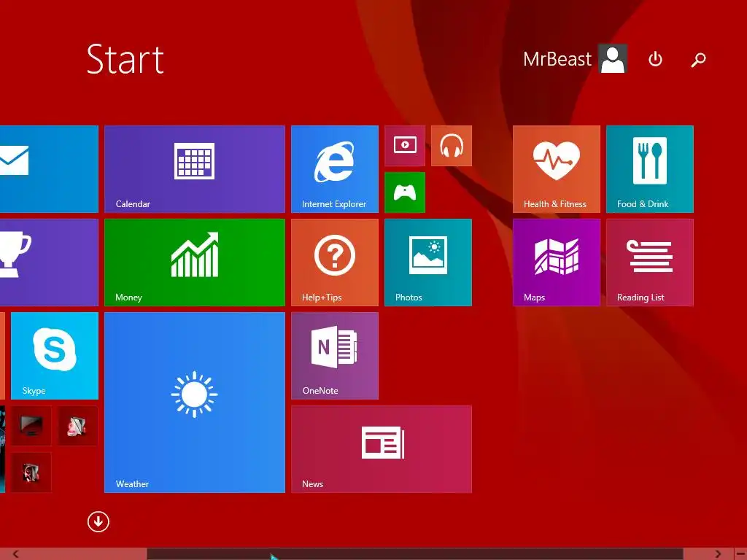Screen dimensions: 747x560
Task: Open the small monitor icon tile
Action: [x=31, y=426]
